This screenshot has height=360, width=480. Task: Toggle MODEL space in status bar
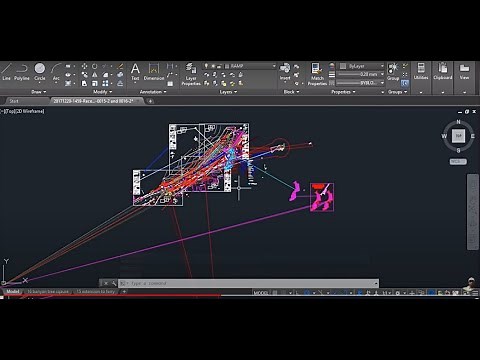pos(261,293)
